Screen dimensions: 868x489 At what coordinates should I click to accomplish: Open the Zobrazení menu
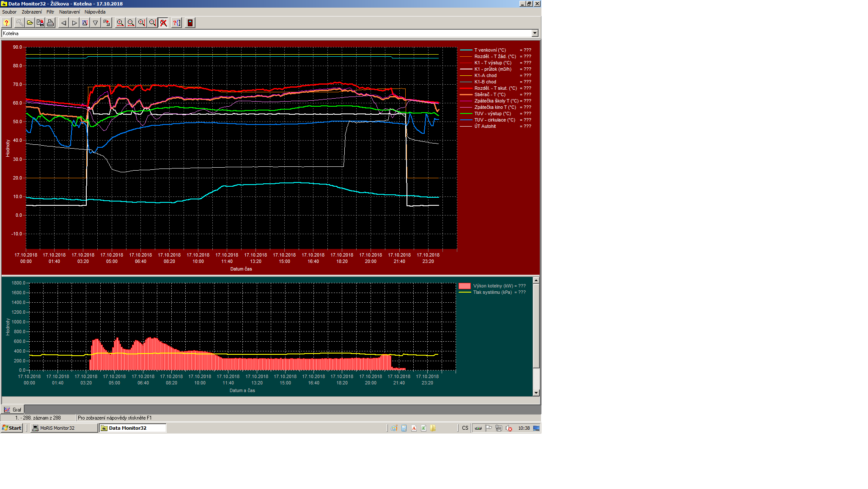pos(32,12)
